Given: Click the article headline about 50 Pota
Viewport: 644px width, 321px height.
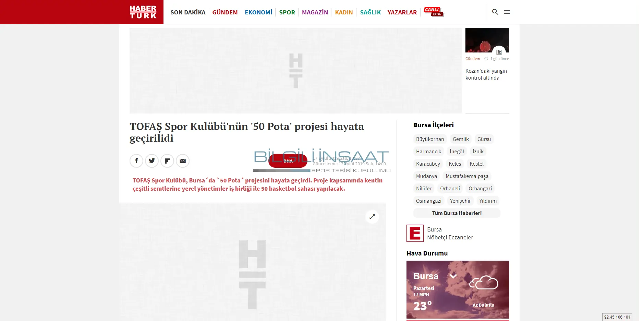Looking at the screenshot, I should pyautogui.click(x=247, y=132).
